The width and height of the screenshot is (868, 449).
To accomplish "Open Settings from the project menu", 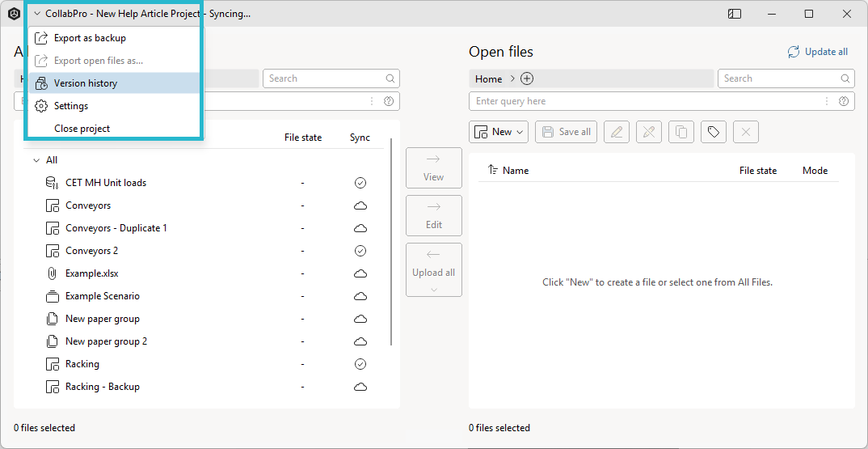I will click(x=114, y=106).
